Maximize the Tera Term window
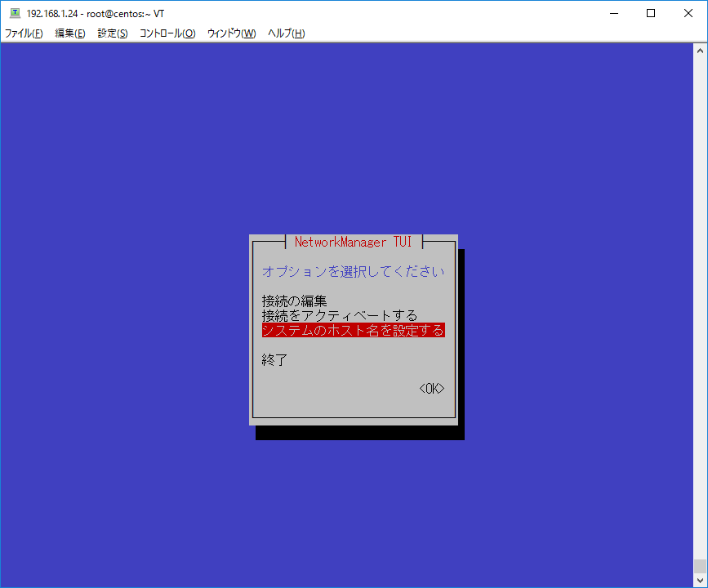The height and width of the screenshot is (588, 708). pyautogui.click(x=651, y=14)
